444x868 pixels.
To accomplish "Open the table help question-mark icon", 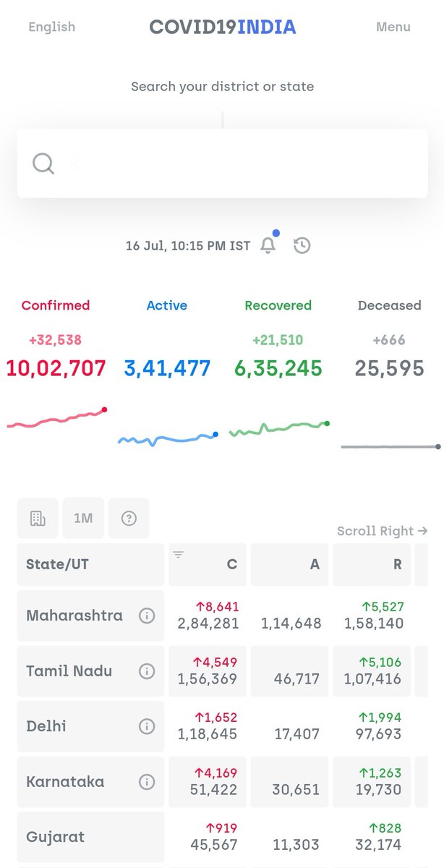I will click(129, 518).
